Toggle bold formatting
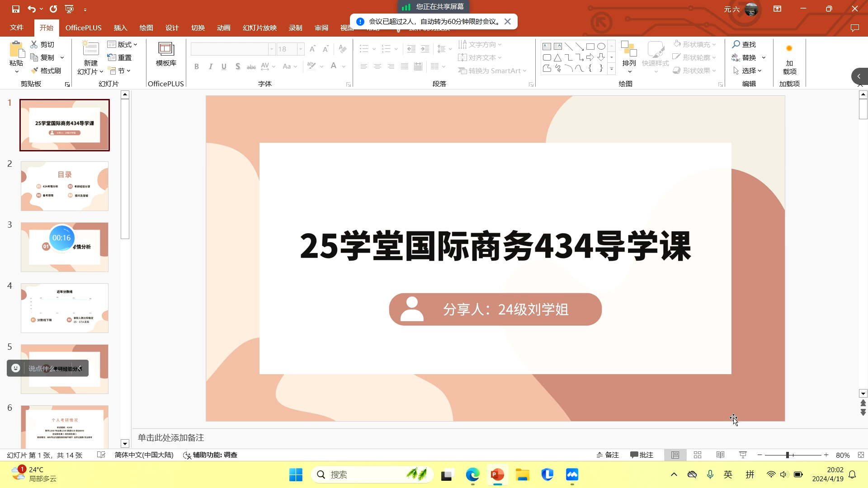Screen dimensions: 868x488 pos(197,66)
